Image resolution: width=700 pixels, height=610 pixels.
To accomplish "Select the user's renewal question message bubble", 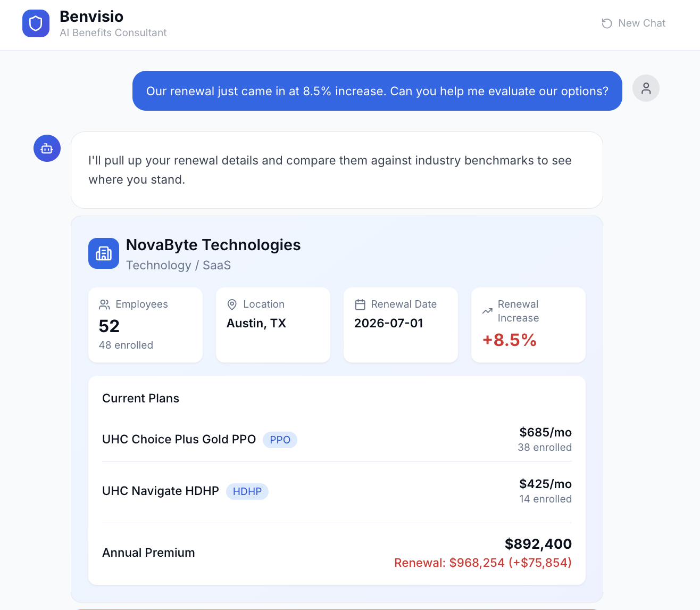I will (377, 90).
